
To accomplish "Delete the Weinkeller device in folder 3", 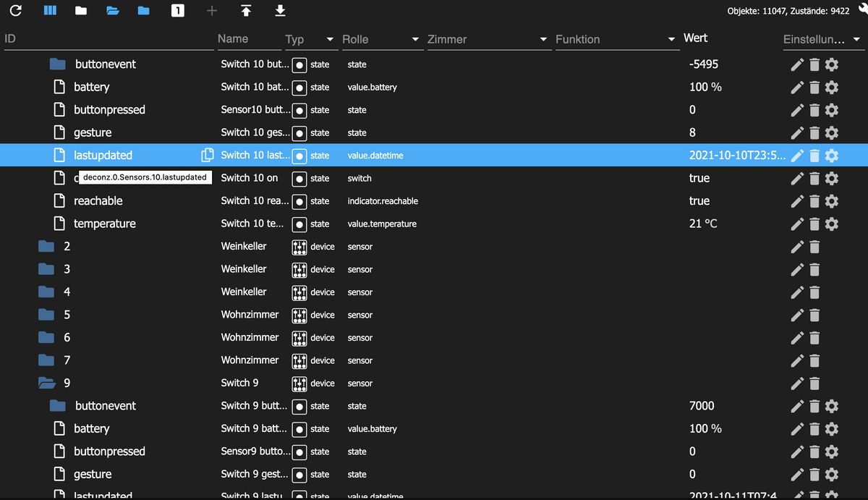I will [x=814, y=270].
